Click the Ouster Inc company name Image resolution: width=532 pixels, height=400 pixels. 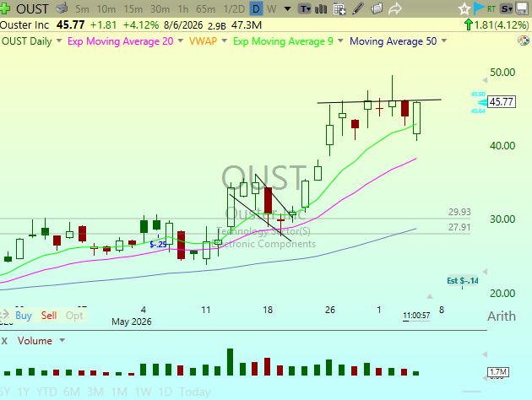[x=24, y=25]
